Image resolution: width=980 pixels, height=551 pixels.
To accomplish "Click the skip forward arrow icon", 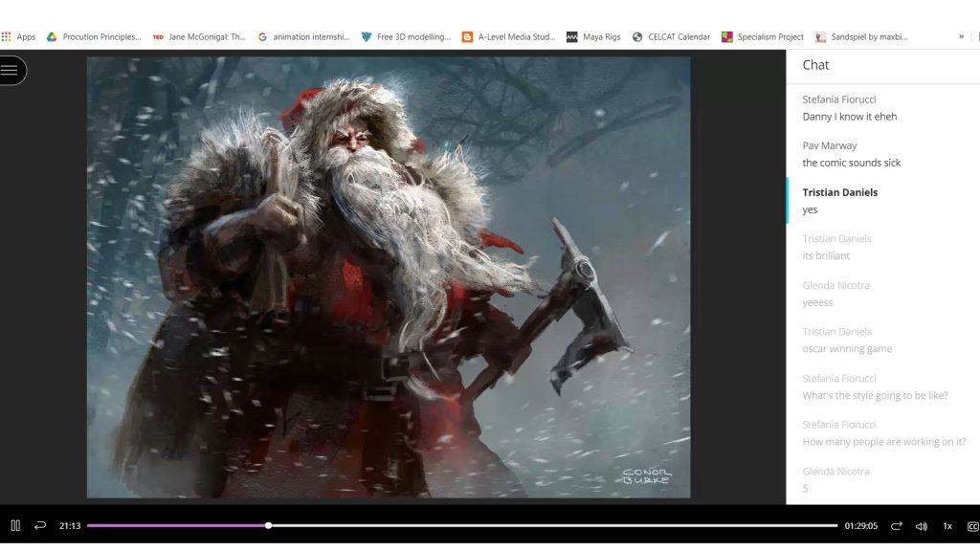I will [896, 526].
